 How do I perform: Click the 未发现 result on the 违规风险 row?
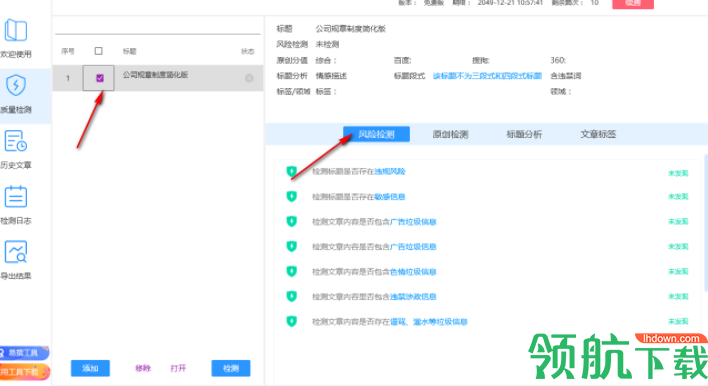click(x=678, y=173)
